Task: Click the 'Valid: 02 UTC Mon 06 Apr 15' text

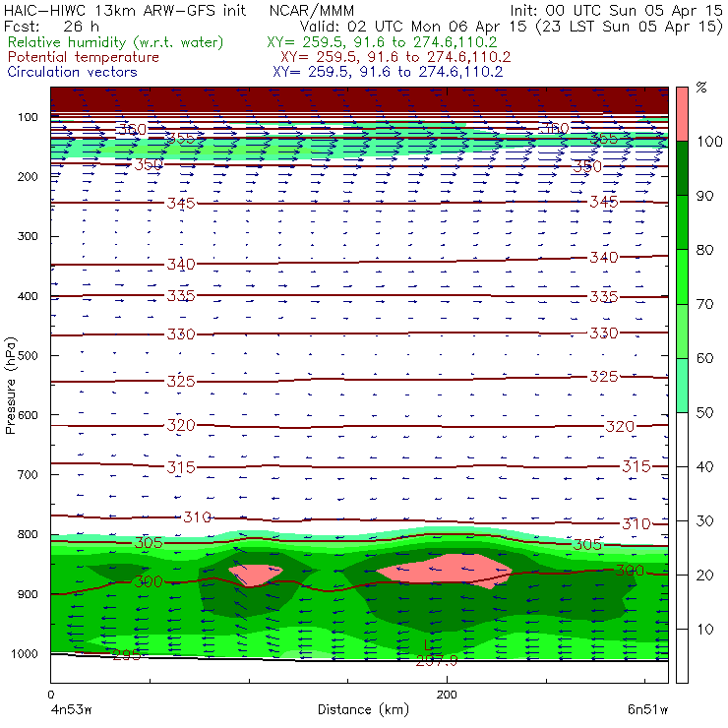Action: point(413,27)
